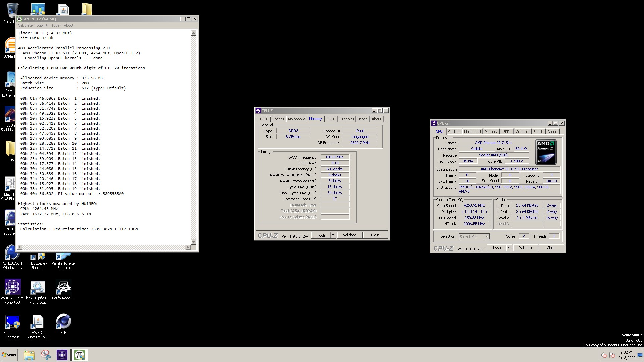Click the GPUPI window title icon

(x=19, y=19)
